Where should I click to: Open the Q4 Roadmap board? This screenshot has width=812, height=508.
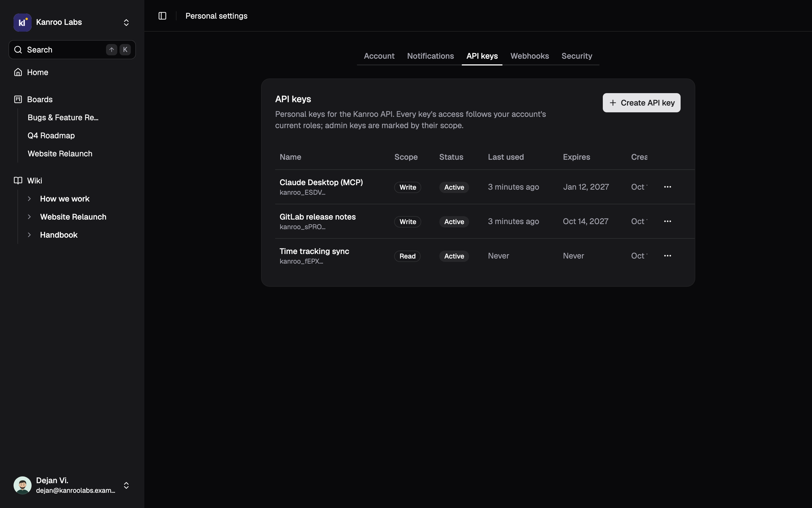coord(51,136)
